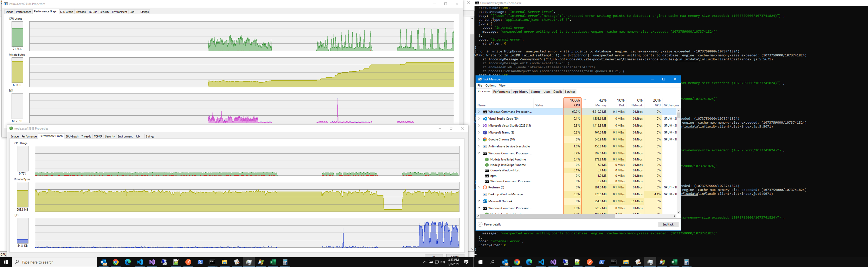The height and width of the screenshot is (267, 868).
Task: Open Task Manager View menu
Action: tap(502, 86)
